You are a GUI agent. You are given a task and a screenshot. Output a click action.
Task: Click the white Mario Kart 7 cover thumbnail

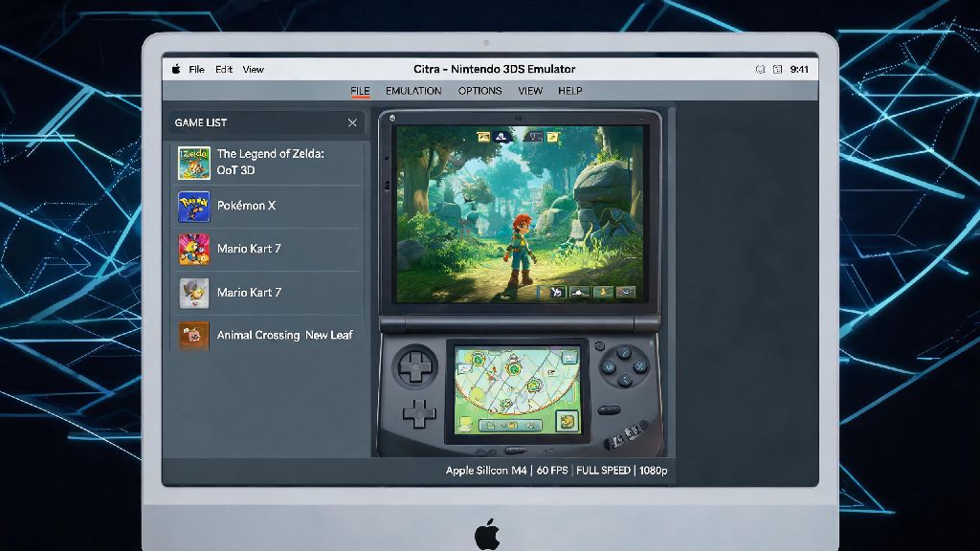(193, 293)
